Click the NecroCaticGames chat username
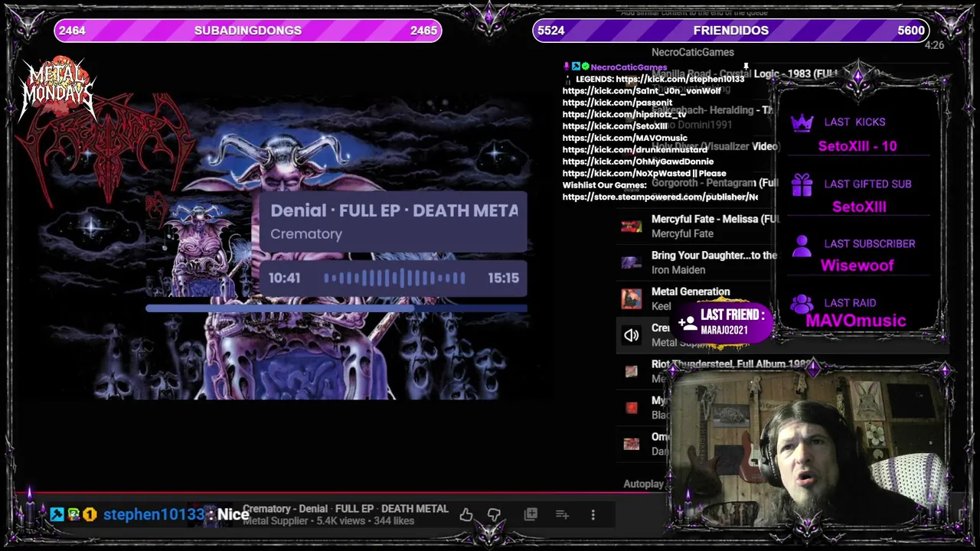This screenshot has width=980, height=551. [x=629, y=67]
